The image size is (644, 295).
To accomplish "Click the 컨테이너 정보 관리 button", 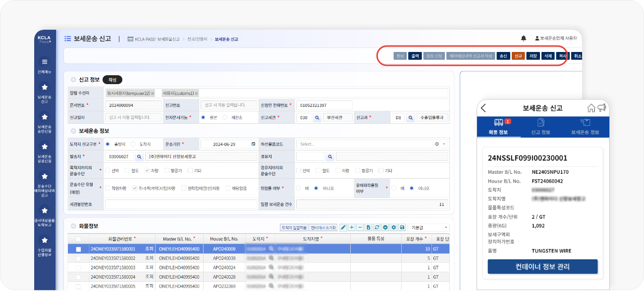I will [542, 266].
